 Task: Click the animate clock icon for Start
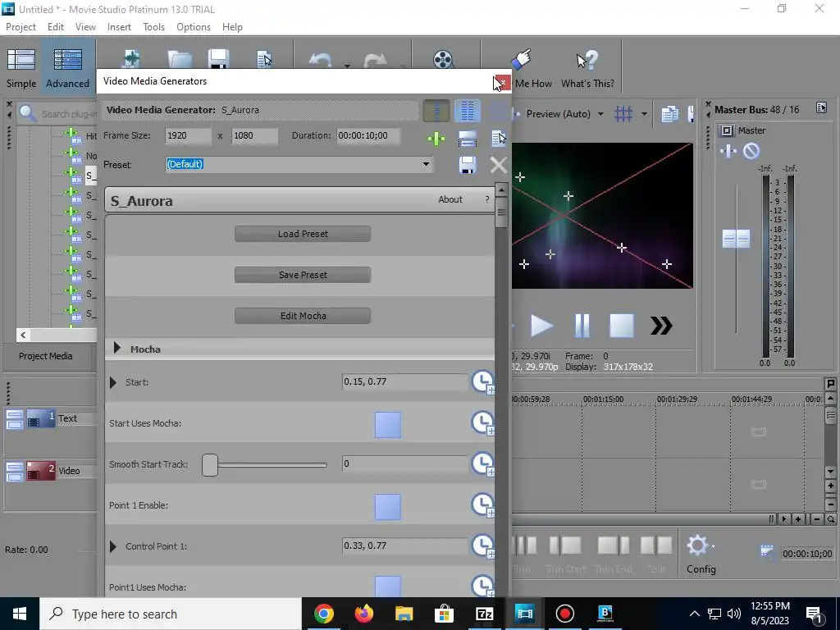coord(482,382)
